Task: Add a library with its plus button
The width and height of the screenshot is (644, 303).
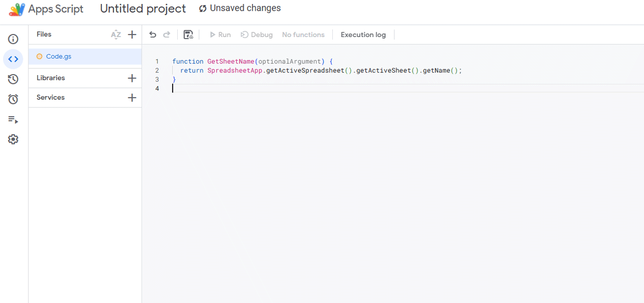Action: (132, 78)
